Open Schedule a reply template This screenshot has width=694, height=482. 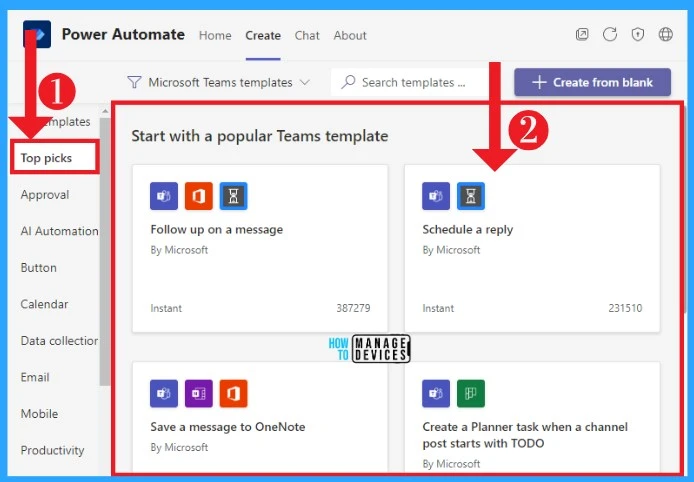tap(532, 248)
